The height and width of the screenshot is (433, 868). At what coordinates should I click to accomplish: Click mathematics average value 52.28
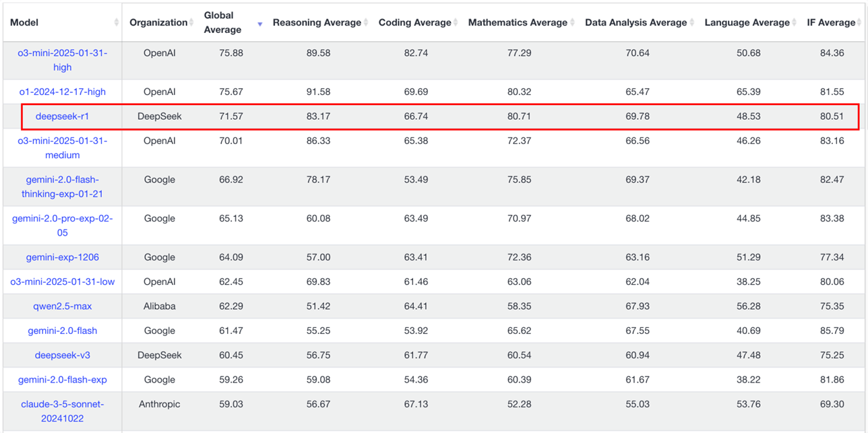click(x=519, y=404)
